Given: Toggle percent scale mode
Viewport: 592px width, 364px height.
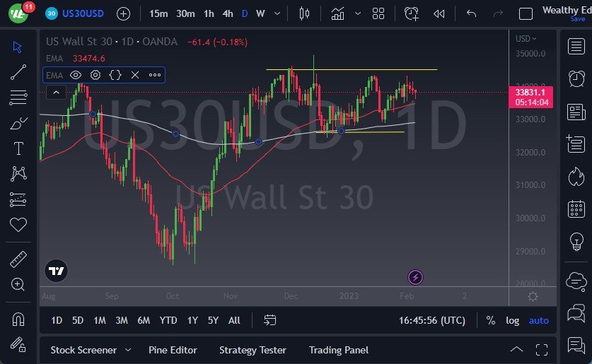Looking at the screenshot, I should pos(490,321).
